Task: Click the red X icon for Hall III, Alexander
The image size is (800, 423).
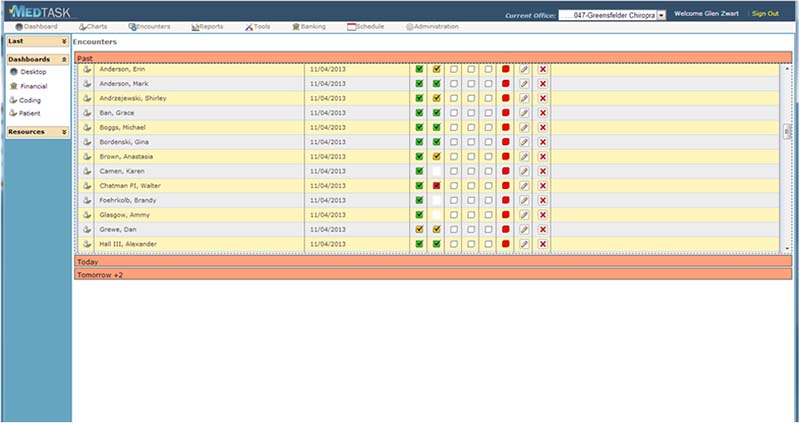Action: [543, 244]
